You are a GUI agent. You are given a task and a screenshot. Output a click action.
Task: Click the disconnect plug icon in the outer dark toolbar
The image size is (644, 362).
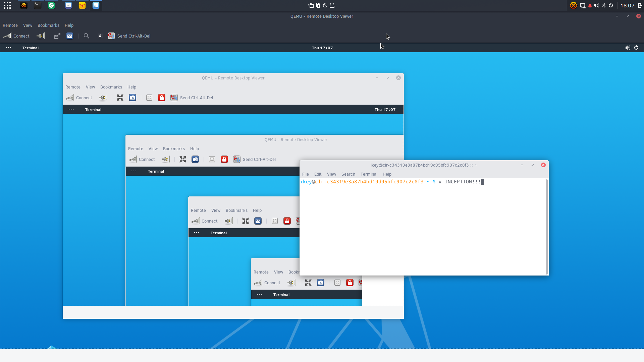41,36
